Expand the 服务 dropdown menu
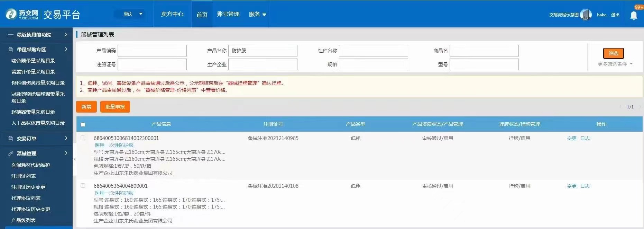644x229 pixels. click(x=257, y=14)
